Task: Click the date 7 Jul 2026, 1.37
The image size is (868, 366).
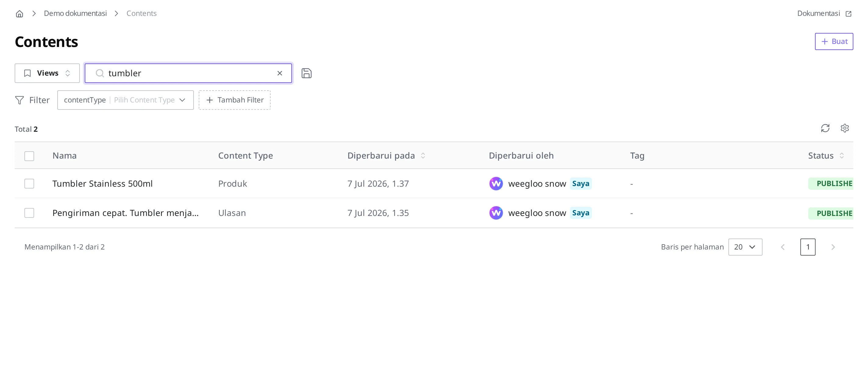Action: [x=378, y=184]
